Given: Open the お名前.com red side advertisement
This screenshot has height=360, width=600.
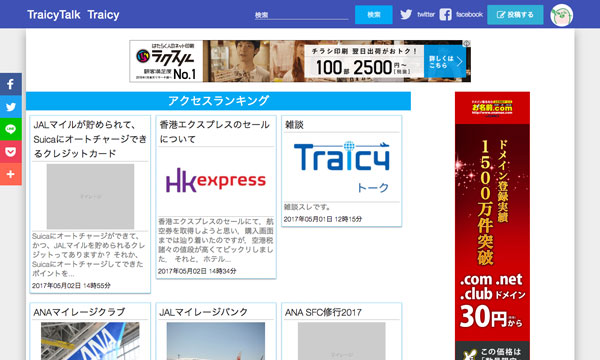Looking at the screenshot, I should 492,226.
